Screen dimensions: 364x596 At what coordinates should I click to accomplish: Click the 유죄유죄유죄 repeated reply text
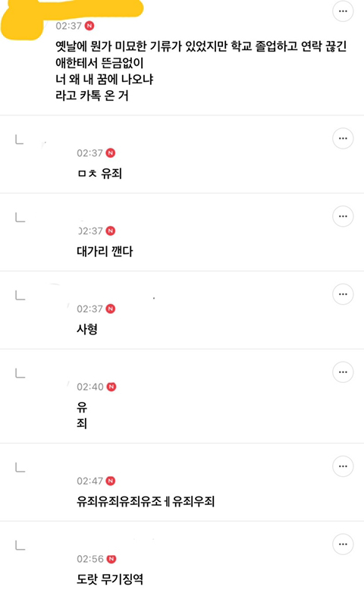coord(146,501)
